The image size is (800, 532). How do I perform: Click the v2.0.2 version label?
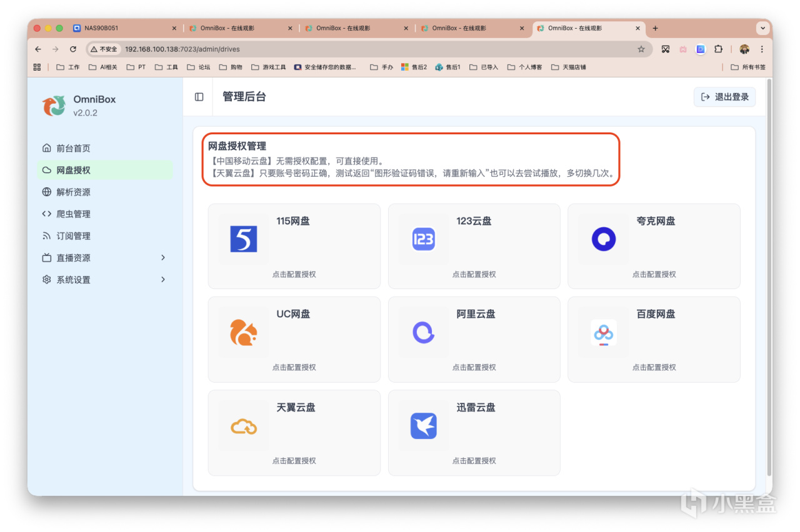85,113
